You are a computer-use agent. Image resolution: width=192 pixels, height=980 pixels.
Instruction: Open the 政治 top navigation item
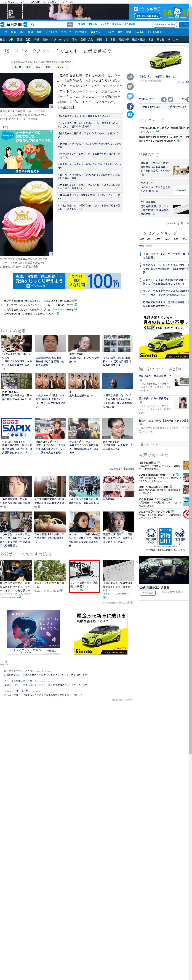(x=22, y=32)
